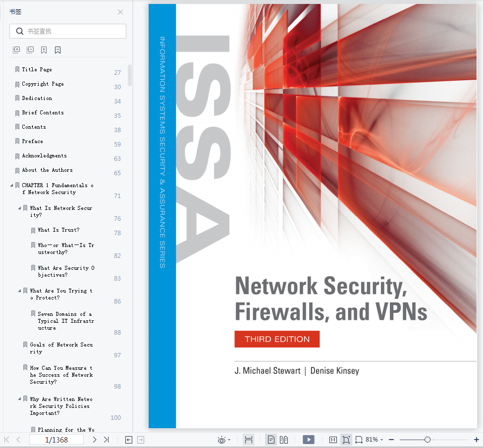Open How Can You Measure the Success bookmark
The height and width of the screenshot is (448, 483).
tap(61, 375)
